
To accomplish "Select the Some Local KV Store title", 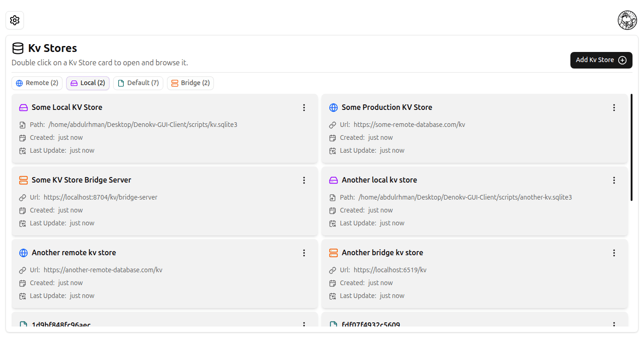I will coord(67,108).
